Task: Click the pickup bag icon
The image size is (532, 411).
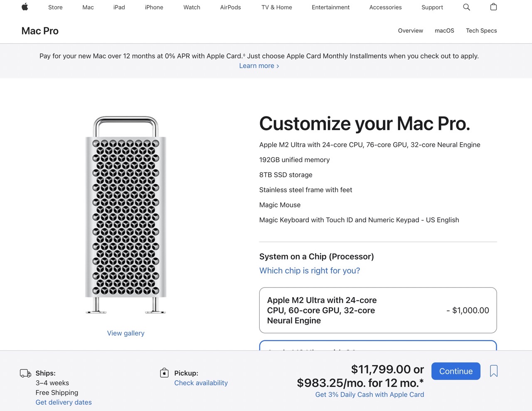Action: tap(164, 373)
